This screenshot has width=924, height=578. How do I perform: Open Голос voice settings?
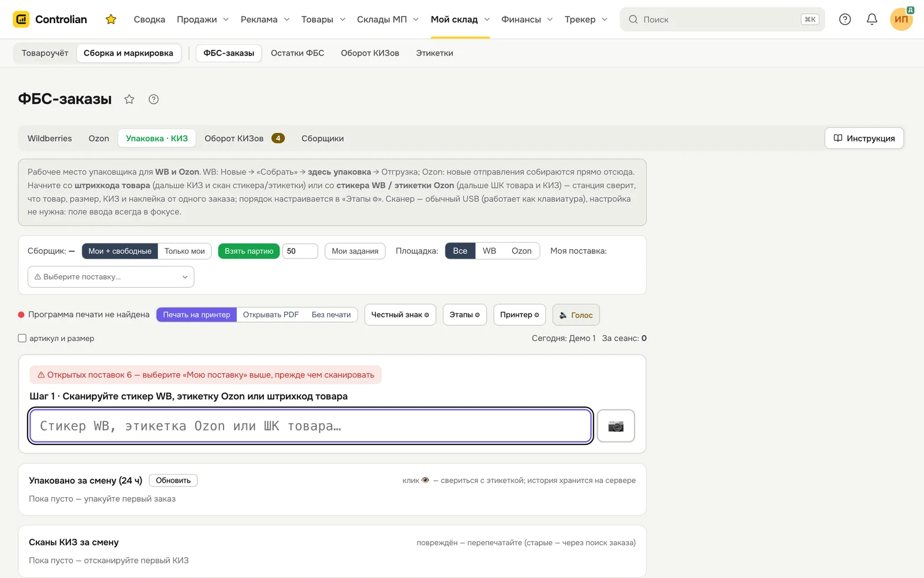tap(576, 315)
